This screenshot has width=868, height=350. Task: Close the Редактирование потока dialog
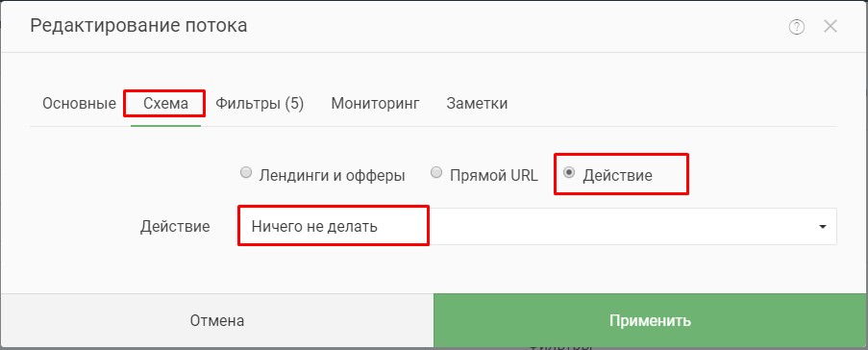[x=830, y=26]
